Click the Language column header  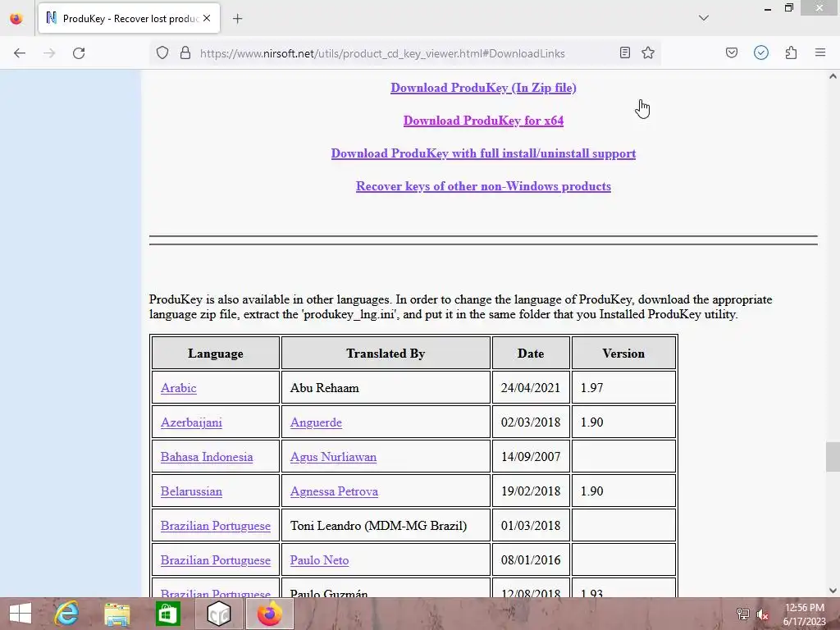pyautogui.click(x=216, y=354)
